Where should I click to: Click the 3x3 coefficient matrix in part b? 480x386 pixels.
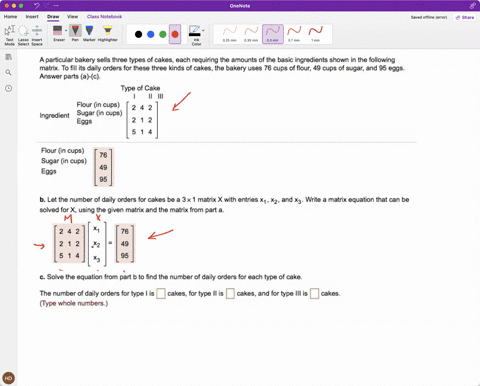69,243
